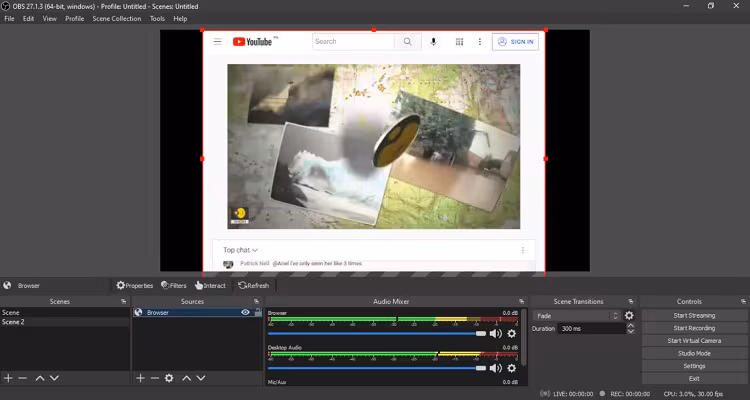Image resolution: width=750 pixels, height=400 pixels.
Task: Open source properties gear in the Sources toolbar
Action: 169,378
